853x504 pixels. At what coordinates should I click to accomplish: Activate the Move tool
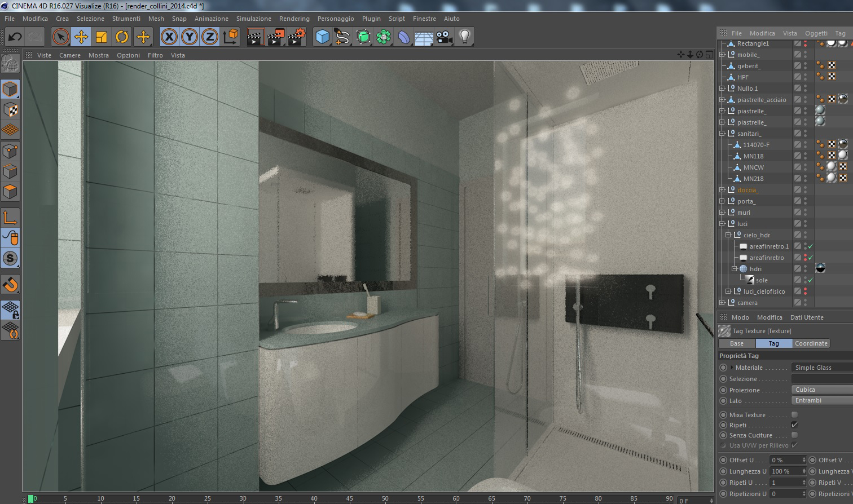click(81, 37)
